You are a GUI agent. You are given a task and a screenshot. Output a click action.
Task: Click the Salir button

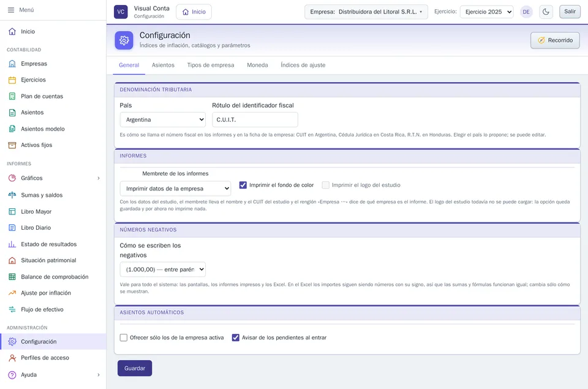pos(570,12)
